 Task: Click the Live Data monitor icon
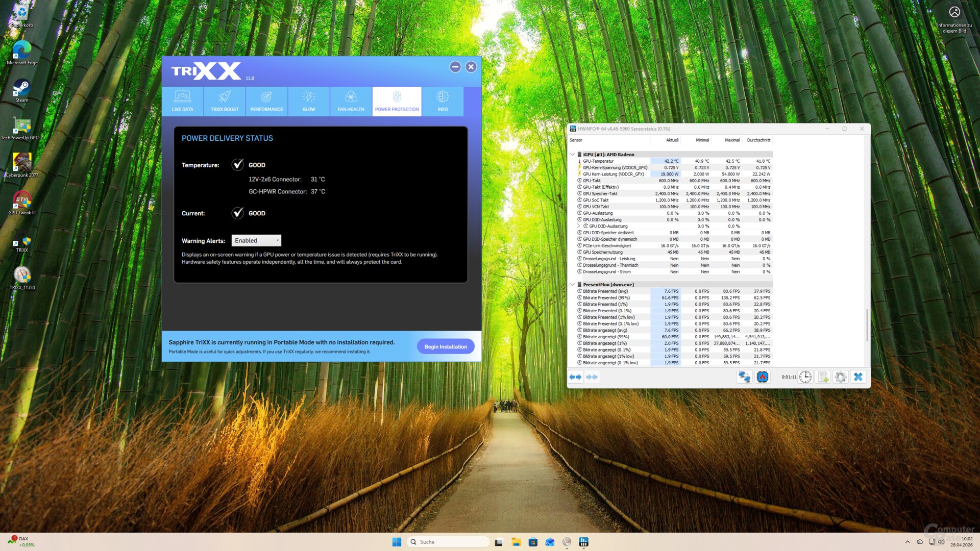tap(182, 96)
